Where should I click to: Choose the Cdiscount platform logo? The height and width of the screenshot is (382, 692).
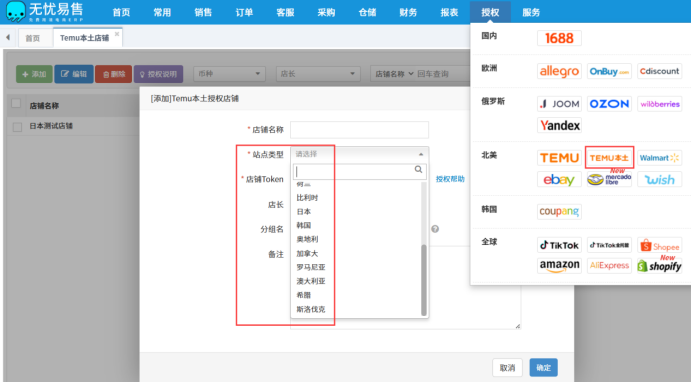click(659, 71)
